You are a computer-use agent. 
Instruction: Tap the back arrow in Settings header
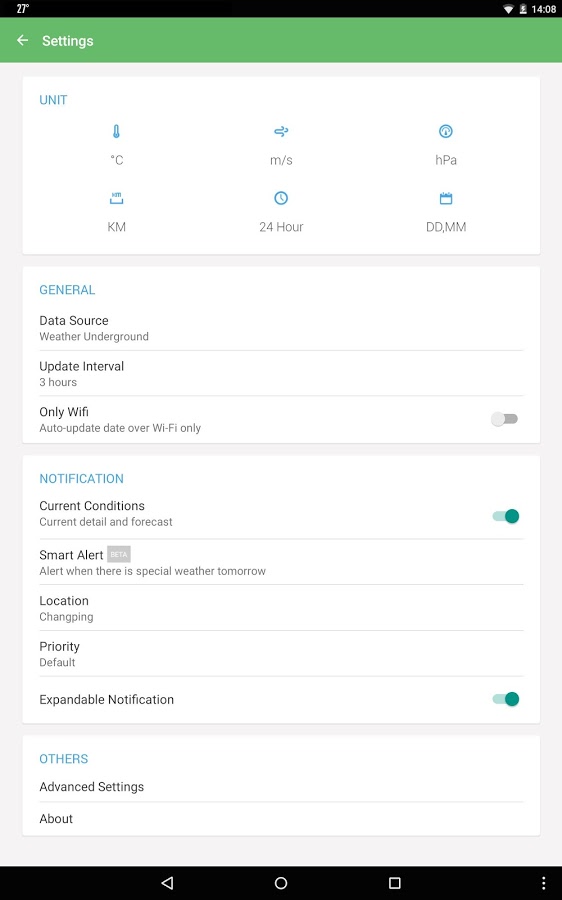click(22, 40)
